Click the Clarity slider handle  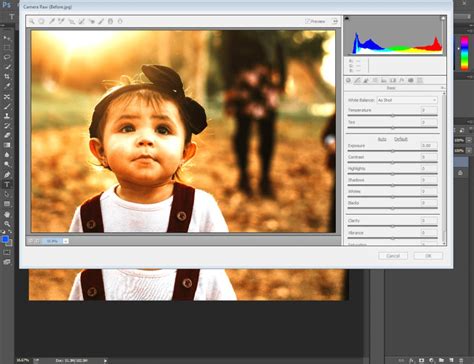click(393, 226)
